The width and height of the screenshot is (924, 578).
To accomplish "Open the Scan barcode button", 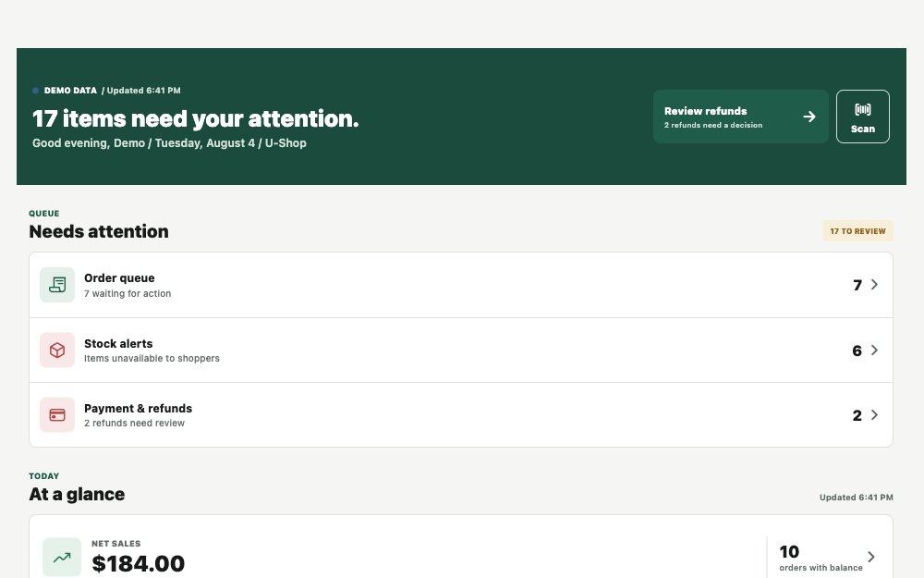I will tap(862, 117).
